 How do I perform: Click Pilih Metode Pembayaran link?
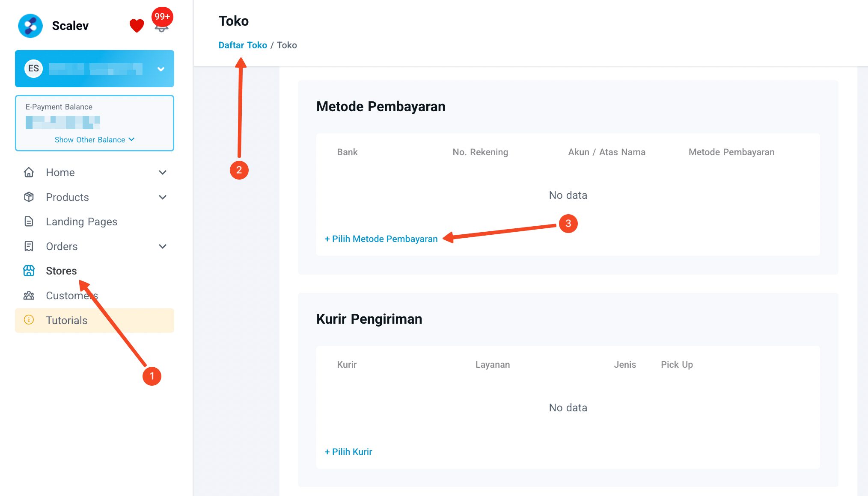(380, 239)
